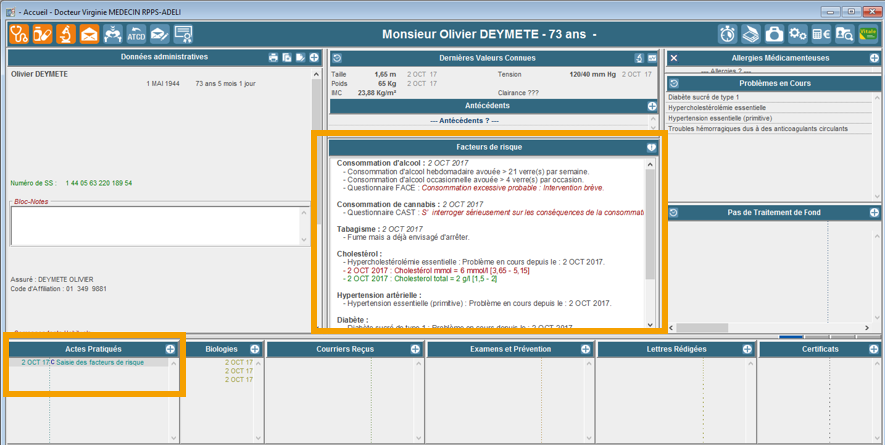Add a new Antécédents entry

pos(652,106)
